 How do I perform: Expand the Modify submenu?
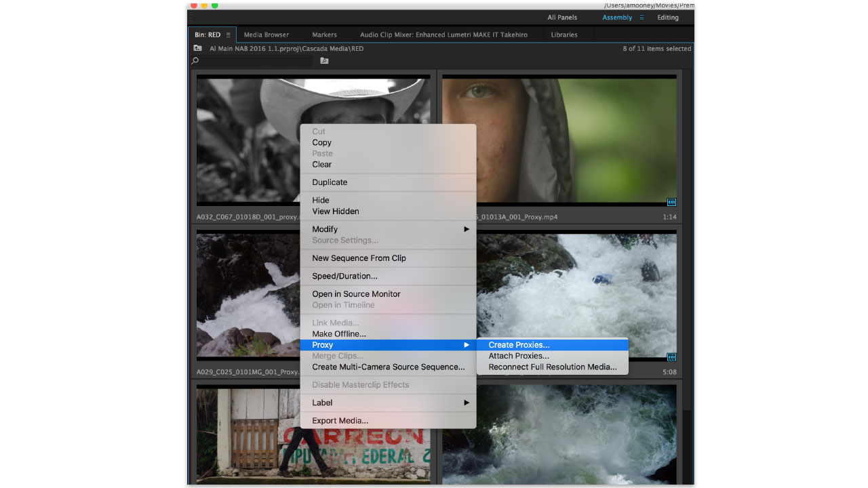click(466, 229)
